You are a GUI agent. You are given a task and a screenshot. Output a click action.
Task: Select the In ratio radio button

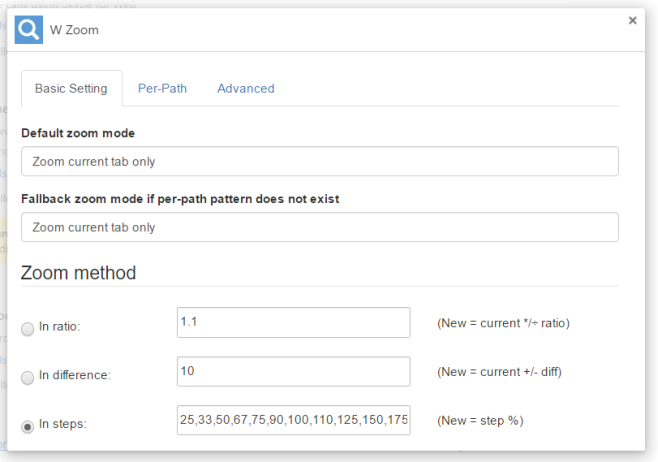coord(28,329)
